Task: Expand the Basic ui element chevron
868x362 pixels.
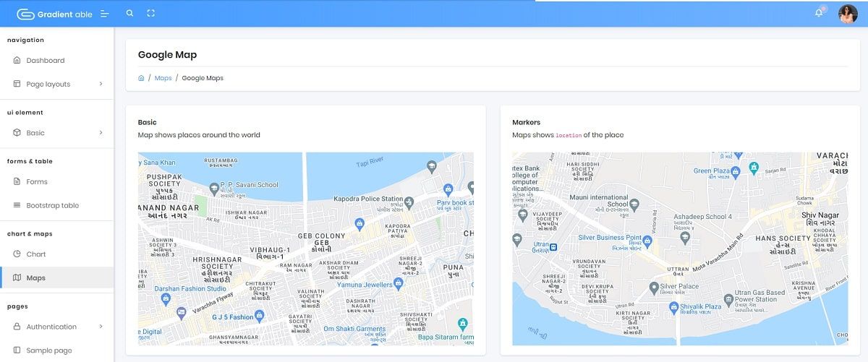Action: (101, 133)
